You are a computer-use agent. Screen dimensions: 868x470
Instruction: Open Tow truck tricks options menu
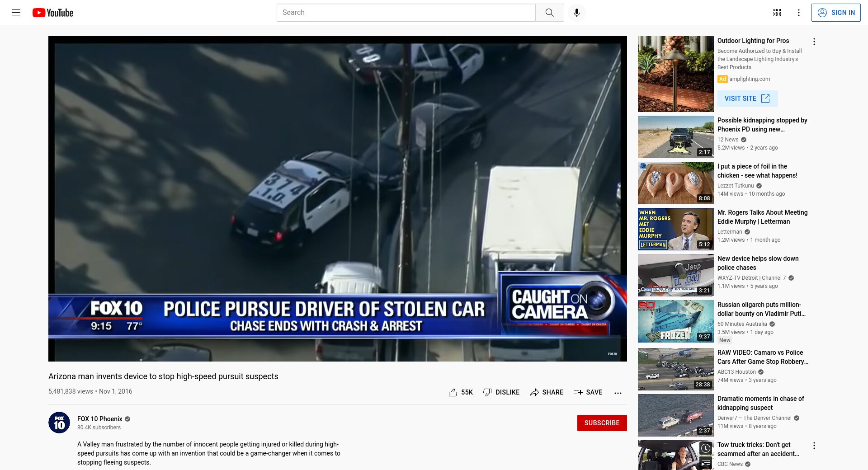[814, 446]
